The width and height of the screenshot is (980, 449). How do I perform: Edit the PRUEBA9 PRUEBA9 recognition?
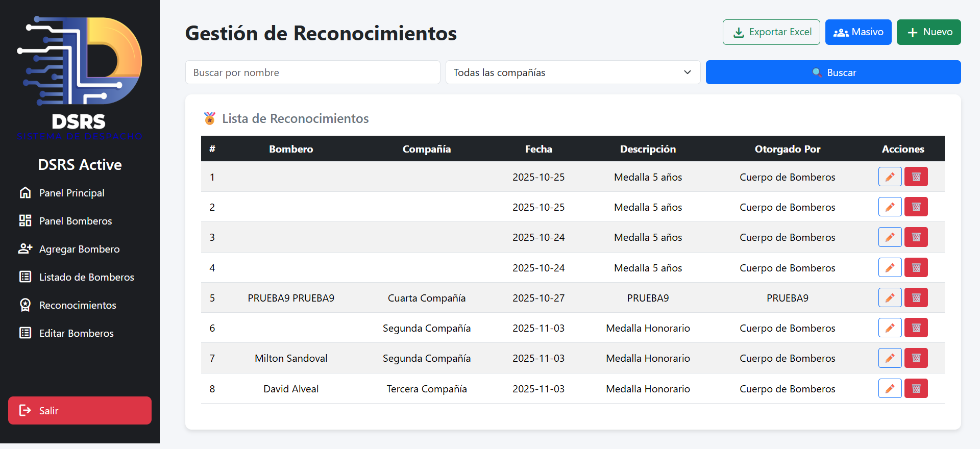(x=890, y=297)
